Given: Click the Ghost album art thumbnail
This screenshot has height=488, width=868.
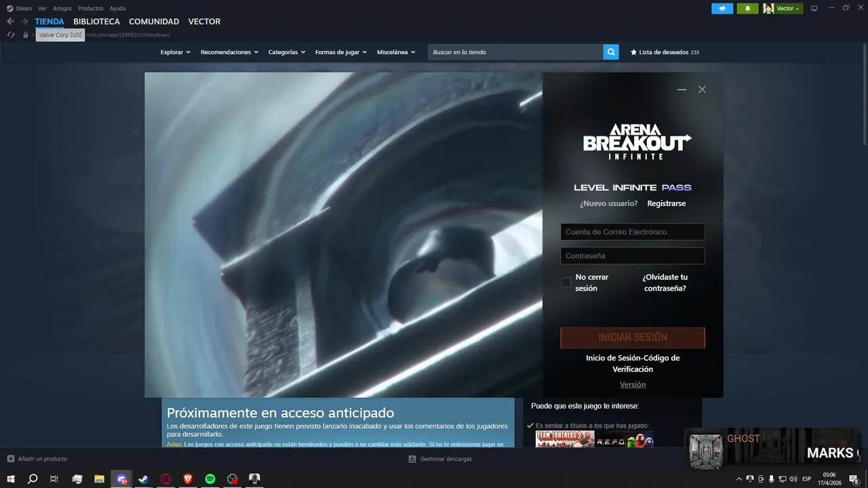Looking at the screenshot, I should [x=706, y=451].
